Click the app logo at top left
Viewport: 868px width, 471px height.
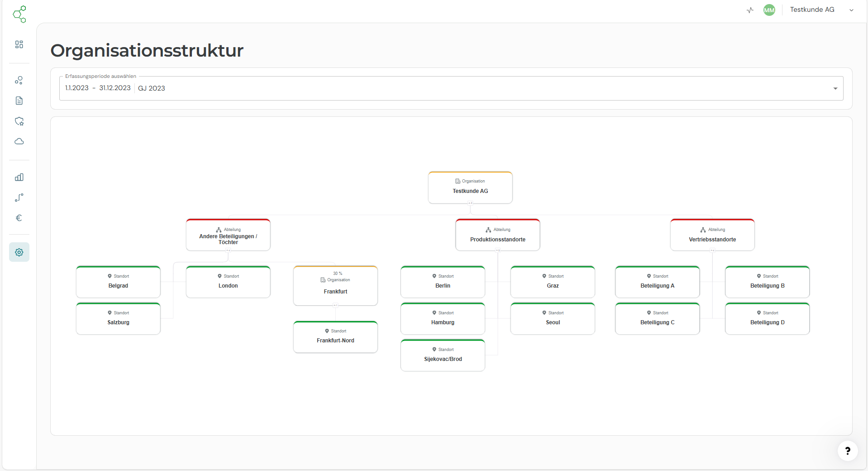coord(19,14)
